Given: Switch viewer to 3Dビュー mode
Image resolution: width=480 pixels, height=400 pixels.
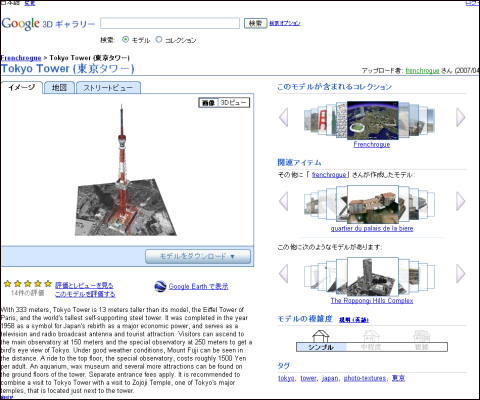Looking at the screenshot, I should pos(233,103).
